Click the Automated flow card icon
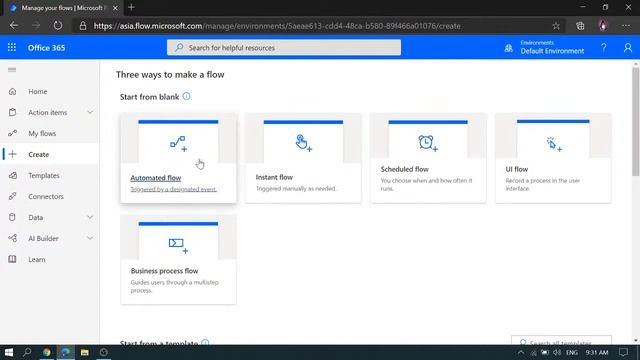This screenshot has height=360, width=640. [x=178, y=144]
